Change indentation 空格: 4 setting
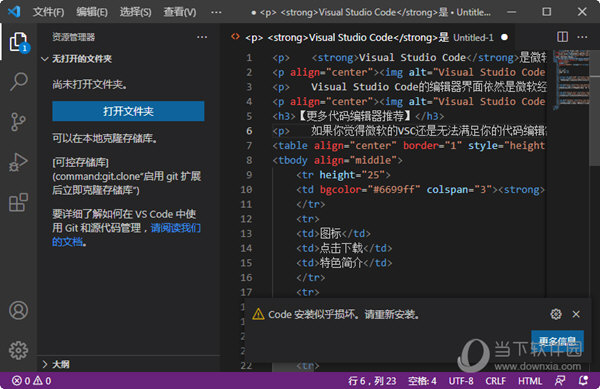The width and height of the screenshot is (600, 389). (x=422, y=381)
